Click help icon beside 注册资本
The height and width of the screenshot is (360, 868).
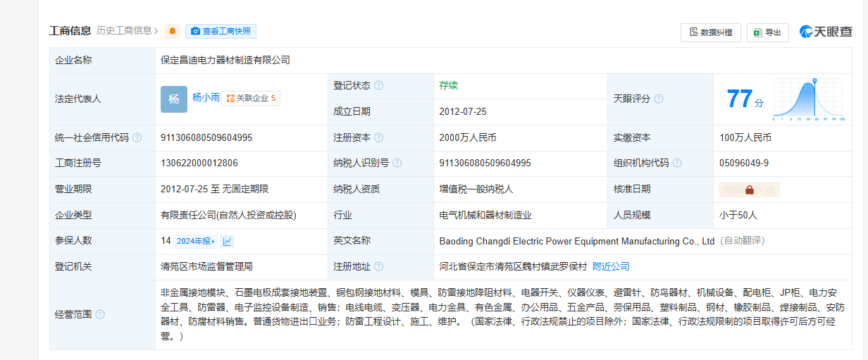[379, 138]
